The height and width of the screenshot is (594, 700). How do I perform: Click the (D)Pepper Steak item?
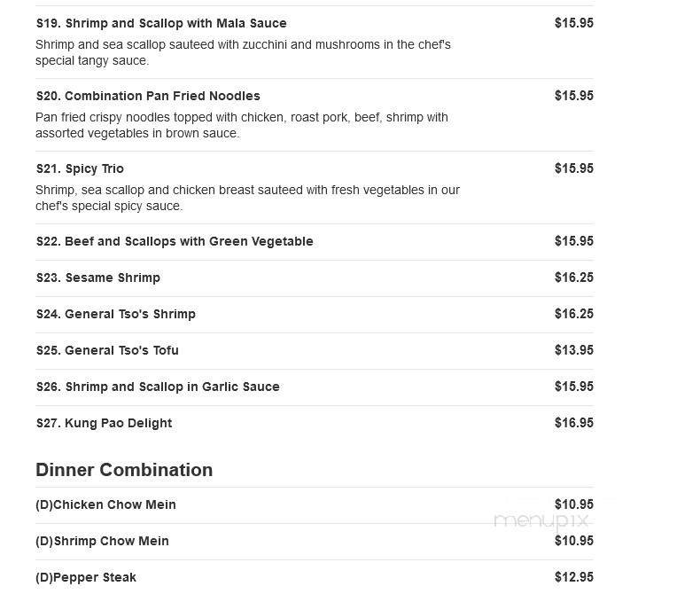pos(86,577)
